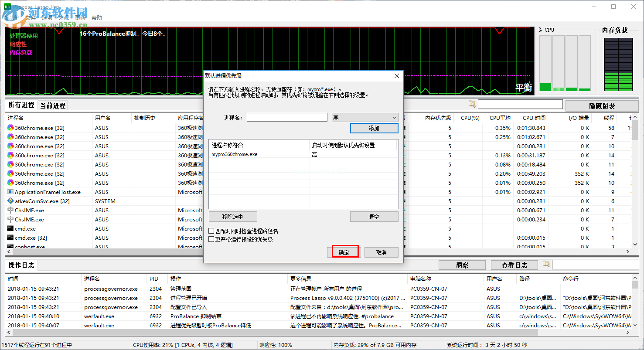Open the 更新 menu
Viewport: 644px width, 350px height.
(80, 17)
